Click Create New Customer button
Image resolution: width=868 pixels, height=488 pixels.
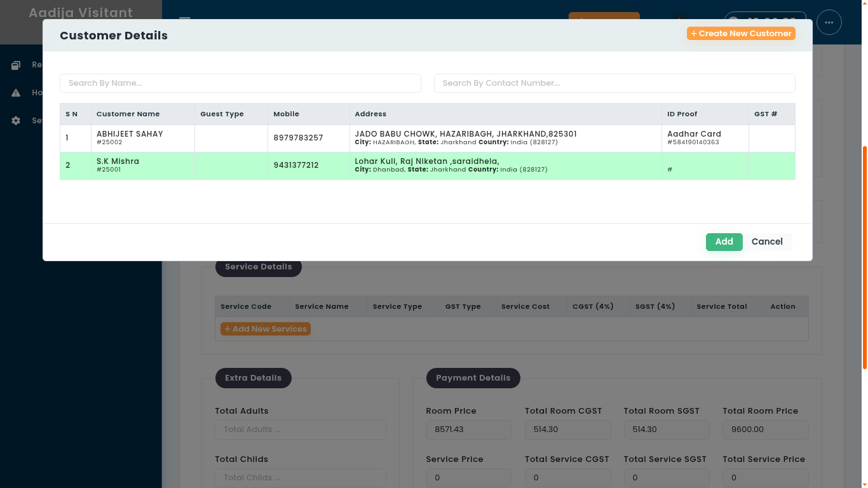pyautogui.click(x=741, y=34)
